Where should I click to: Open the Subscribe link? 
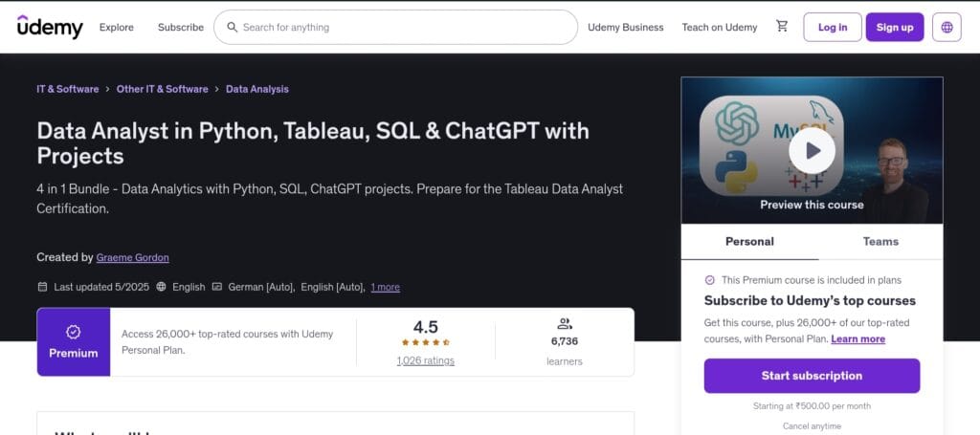pyautogui.click(x=181, y=28)
